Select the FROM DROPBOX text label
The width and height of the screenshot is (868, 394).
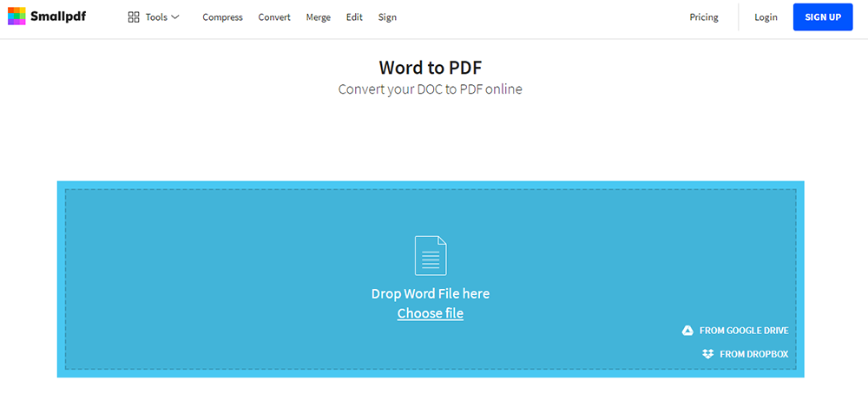tap(753, 354)
